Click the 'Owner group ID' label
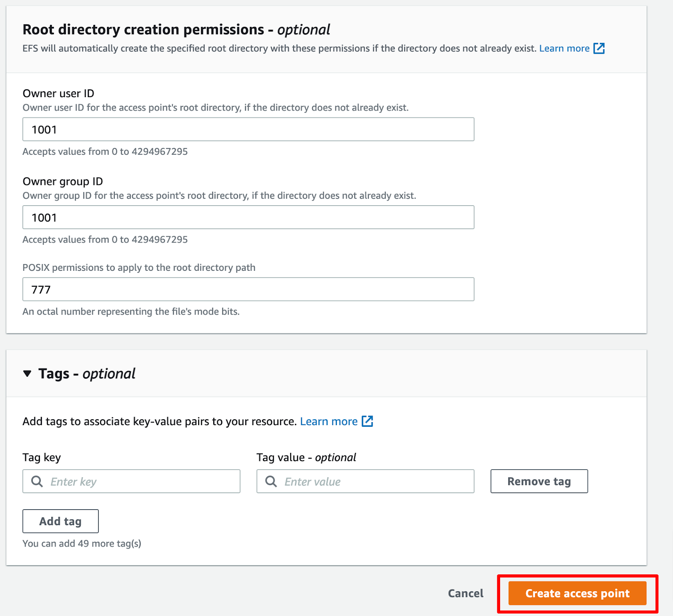The width and height of the screenshot is (673, 616). pos(63,181)
